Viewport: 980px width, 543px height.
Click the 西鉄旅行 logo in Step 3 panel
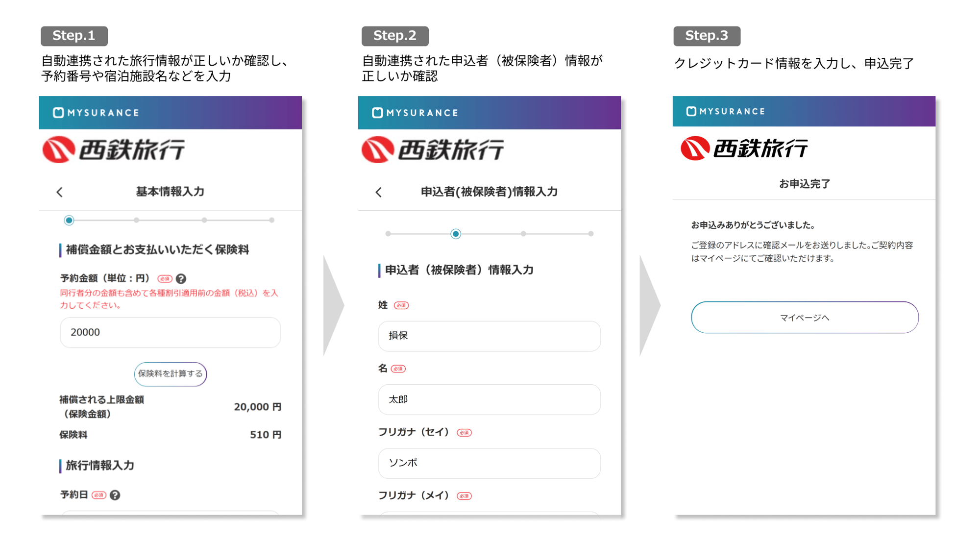click(x=744, y=148)
